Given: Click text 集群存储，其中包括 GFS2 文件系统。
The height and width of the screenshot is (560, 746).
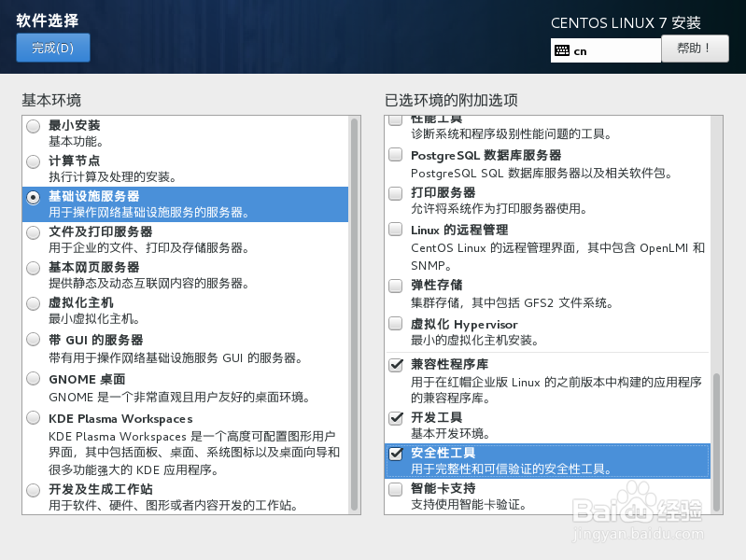Looking at the screenshot, I should click(513, 303).
